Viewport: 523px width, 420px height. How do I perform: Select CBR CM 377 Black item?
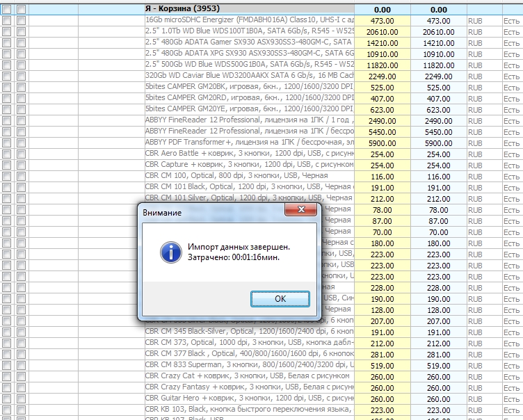tap(250, 354)
